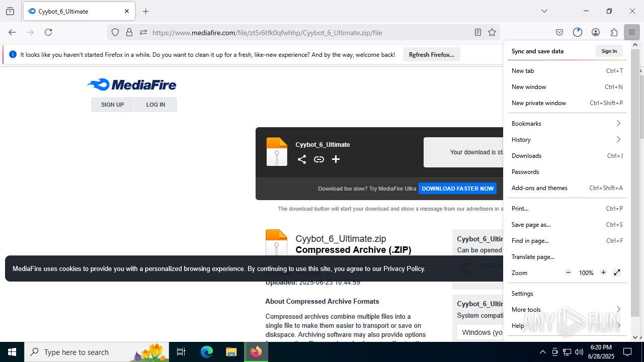The image size is (644, 362).
Task: Open the Windows Start menu
Action: pos(12,352)
